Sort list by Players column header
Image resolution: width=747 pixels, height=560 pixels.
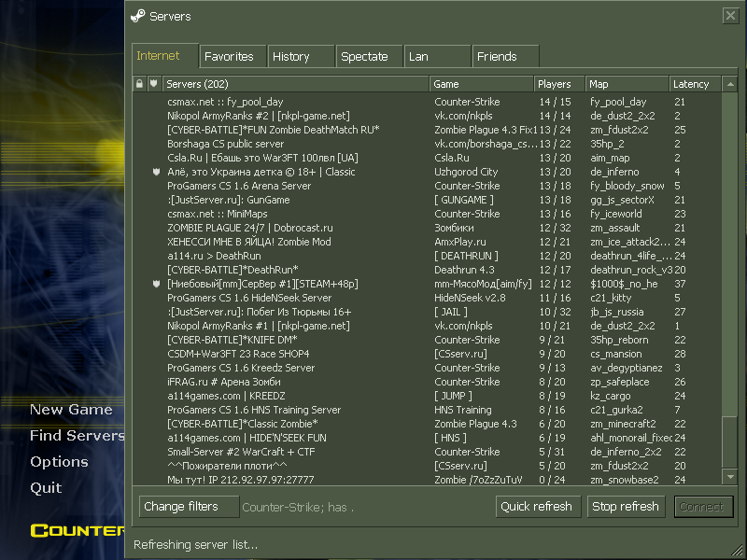click(x=559, y=84)
